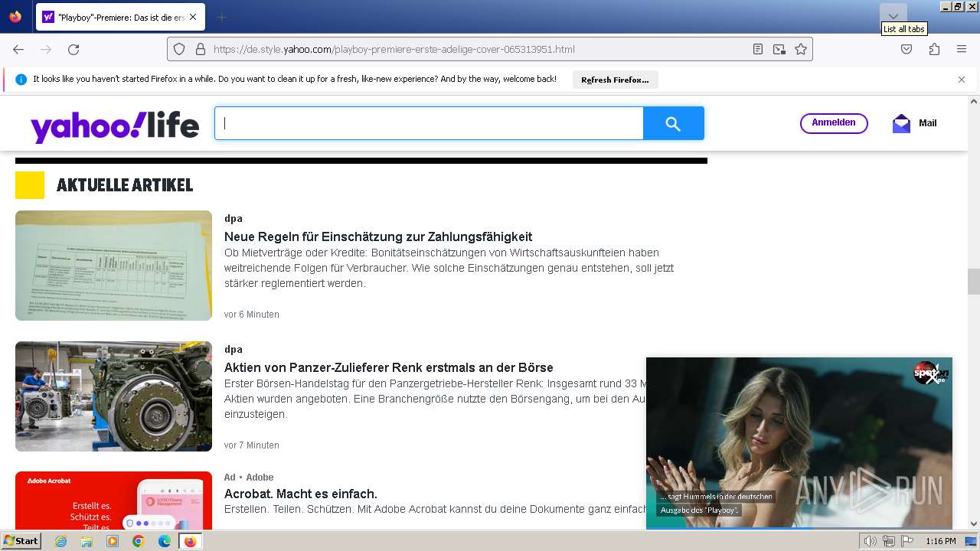Image resolution: width=980 pixels, height=551 pixels.
Task: Save page to Pocket
Action: 906,49
